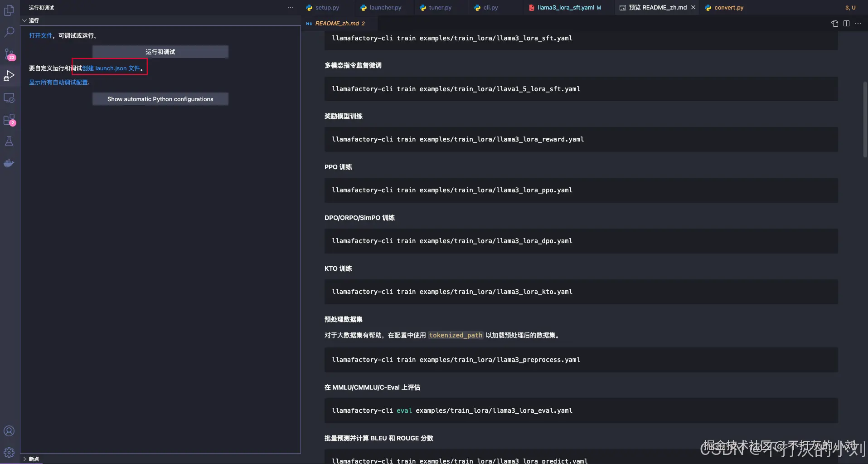The width and height of the screenshot is (868, 464).
Task: Click the llama3_lora_kto.yaml command code block
Action: (581, 292)
